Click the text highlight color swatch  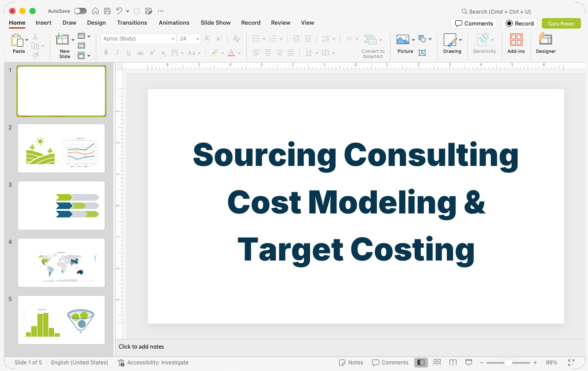(x=215, y=53)
